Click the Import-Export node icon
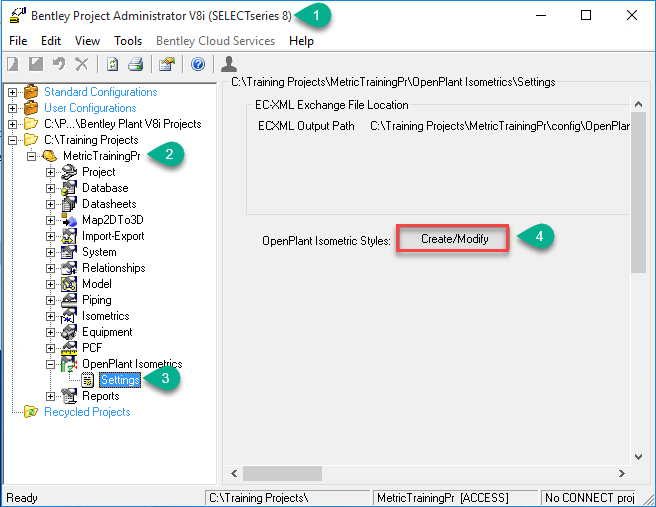The image size is (656, 507). 69,236
